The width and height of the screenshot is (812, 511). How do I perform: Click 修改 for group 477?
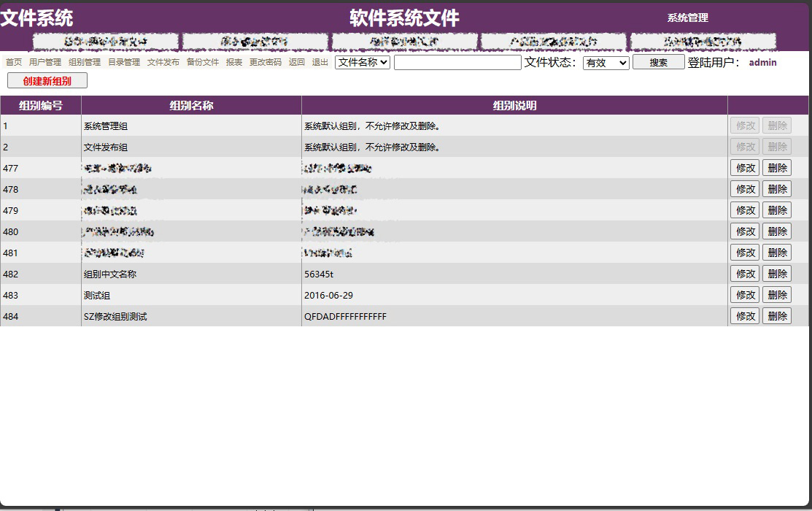745,168
